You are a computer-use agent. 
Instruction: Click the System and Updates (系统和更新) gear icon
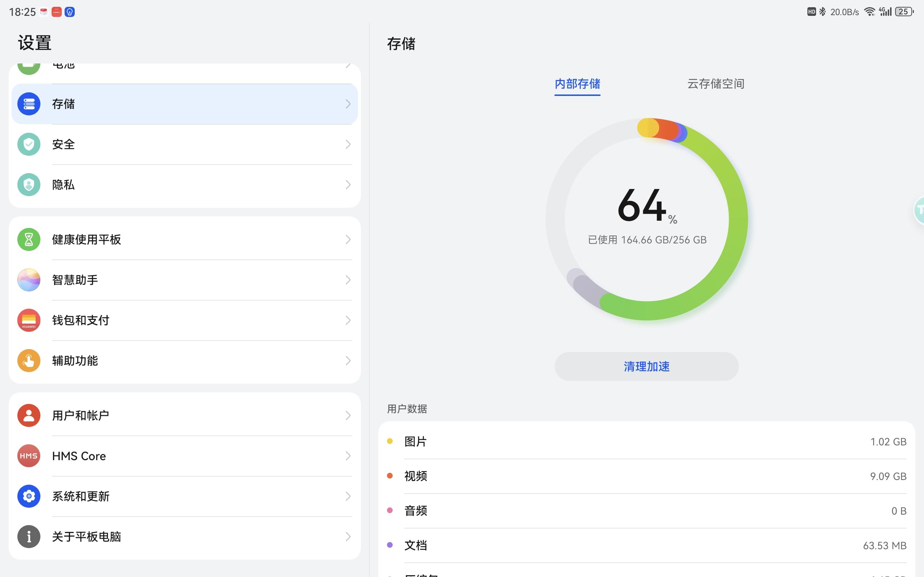tap(29, 496)
